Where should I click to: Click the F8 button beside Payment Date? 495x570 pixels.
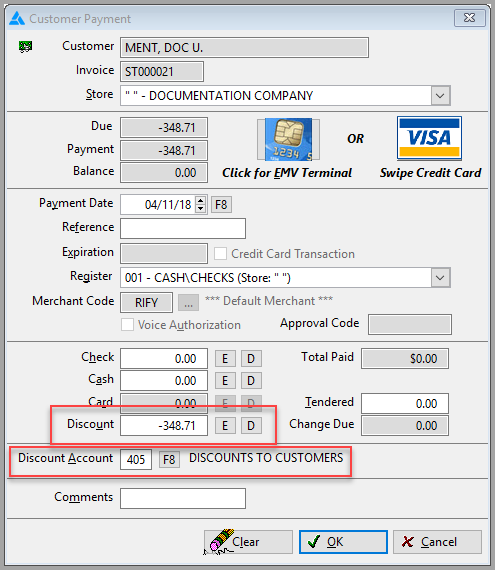[x=221, y=205]
